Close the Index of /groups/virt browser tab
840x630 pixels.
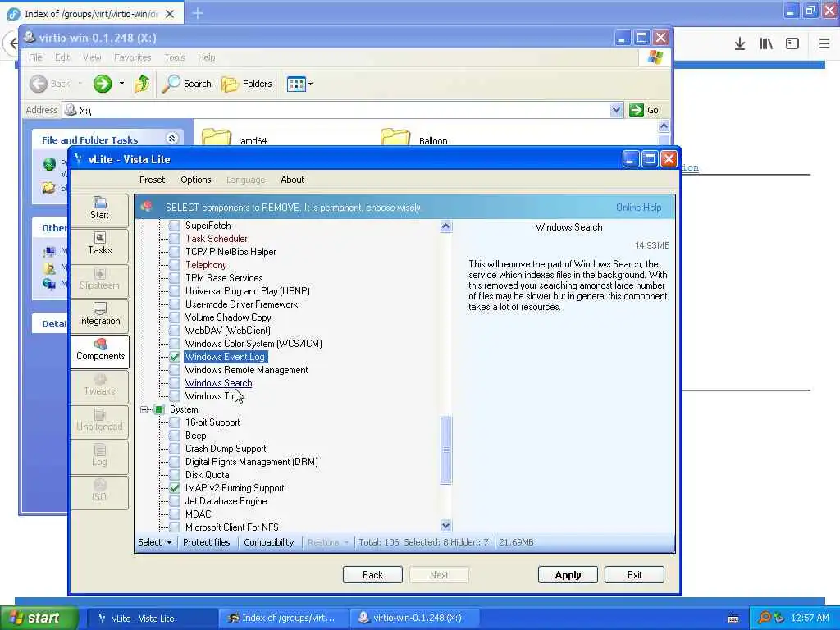click(x=169, y=14)
